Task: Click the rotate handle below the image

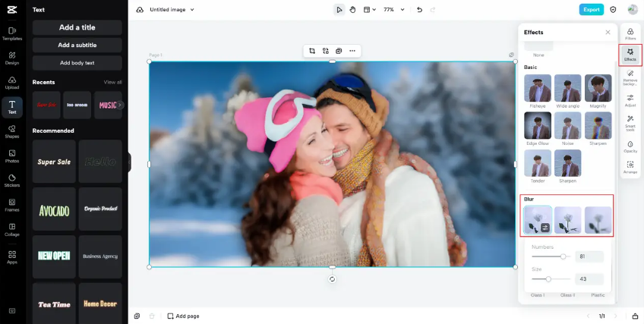Action: pos(333,279)
